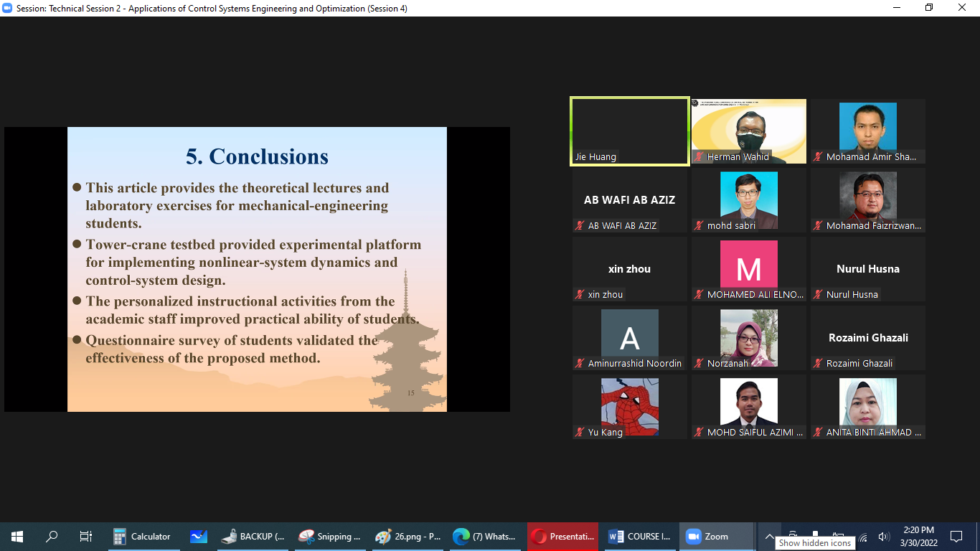Open Calculator from the taskbar
This screenshot has width=980, height=551.
click(x=142, y=537)
